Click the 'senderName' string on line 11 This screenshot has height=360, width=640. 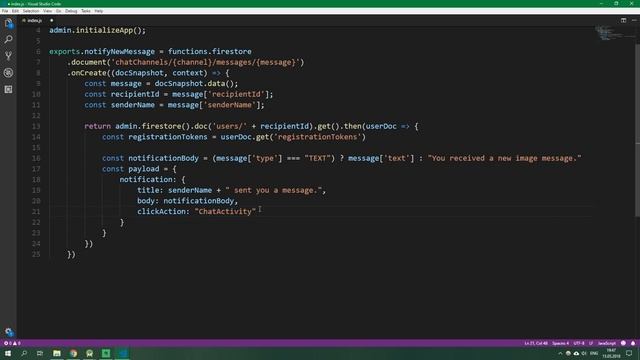[229, 105]
